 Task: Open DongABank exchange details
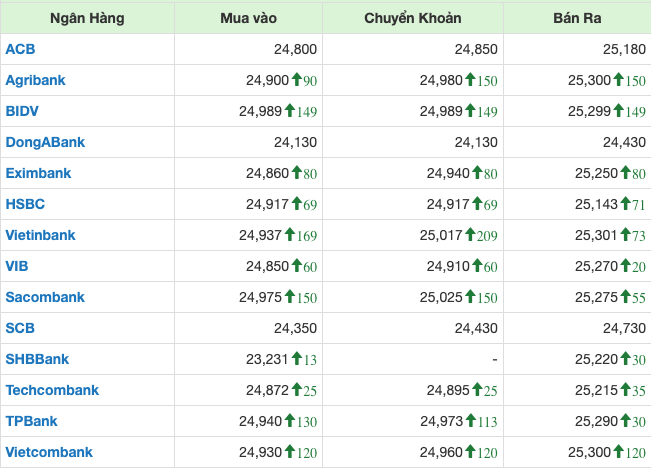[x=45, y=142]
